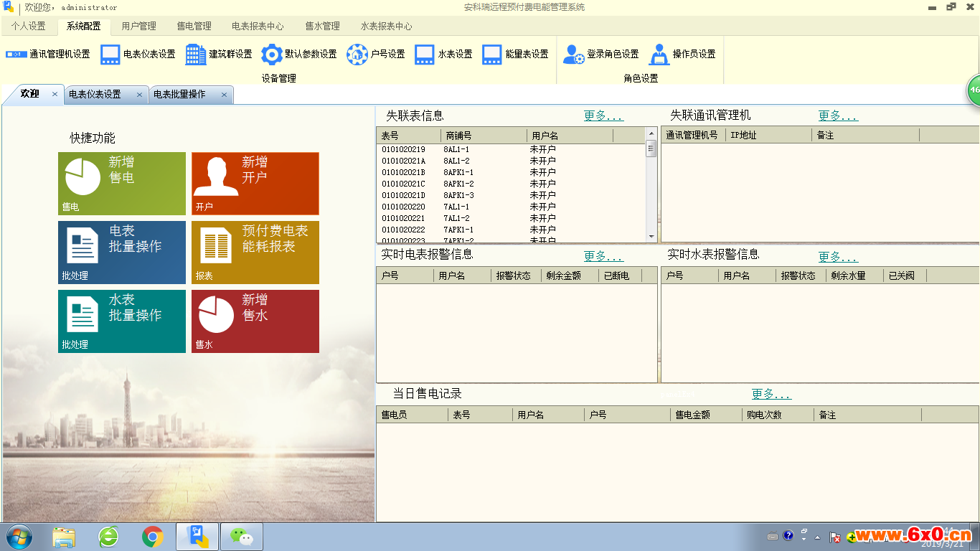Sort by 商铺号 column header

coord(484,136)
